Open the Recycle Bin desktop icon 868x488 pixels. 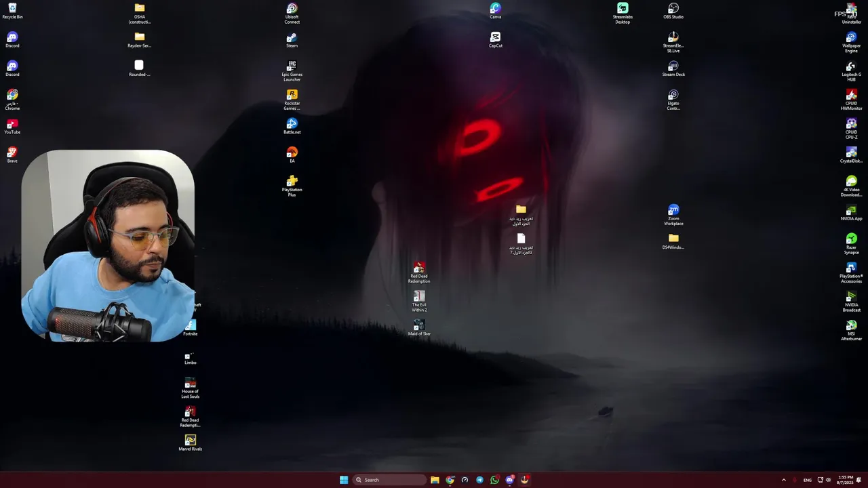point(12,11)
